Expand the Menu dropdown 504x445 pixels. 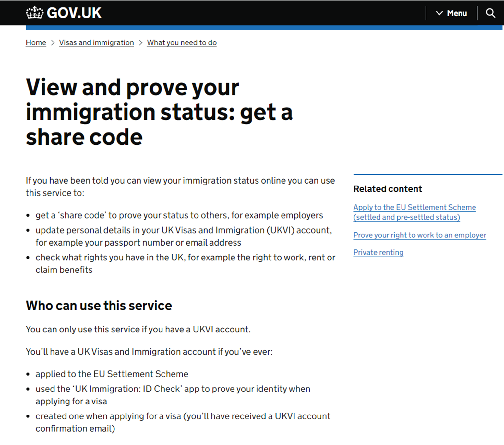click(x=451, y=13)
